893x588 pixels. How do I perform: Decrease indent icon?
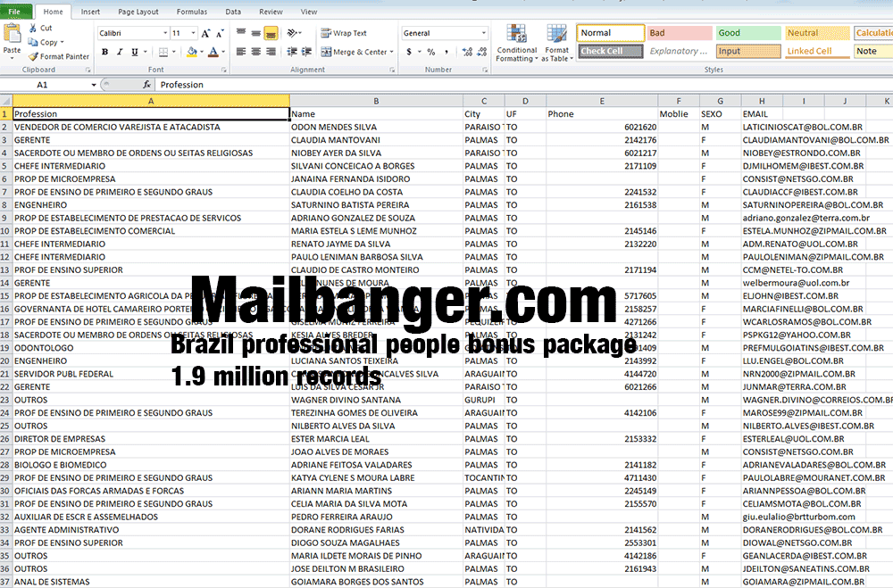pos(292,52)
